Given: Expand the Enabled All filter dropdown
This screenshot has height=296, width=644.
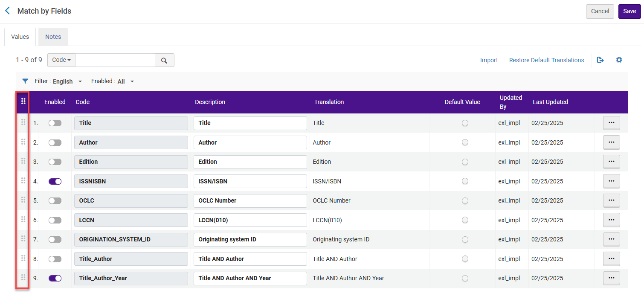Looking at the screenshot, I should 113,81.
